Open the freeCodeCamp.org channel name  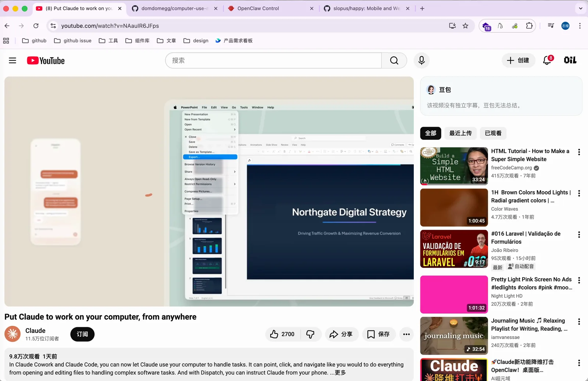click(x=511, y=168)
